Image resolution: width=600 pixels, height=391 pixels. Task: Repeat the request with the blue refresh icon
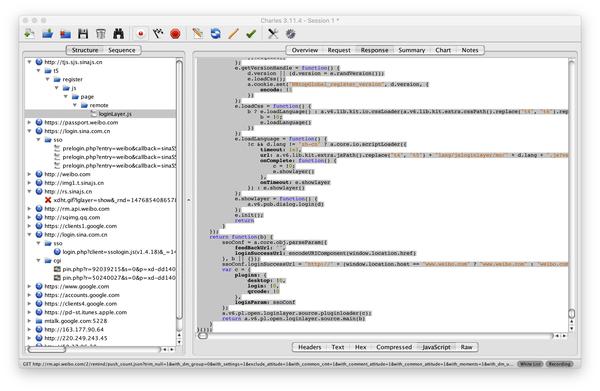215,34
